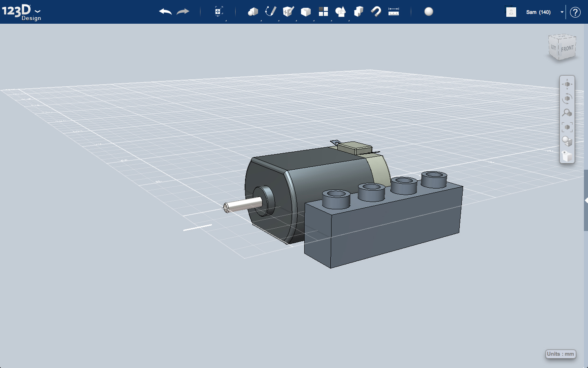Expand the Sam (140) account dropdown arrow
Image resolution: width=588 pixels, height=368 pixels.
pyautogui.click(x=562, y=12)
